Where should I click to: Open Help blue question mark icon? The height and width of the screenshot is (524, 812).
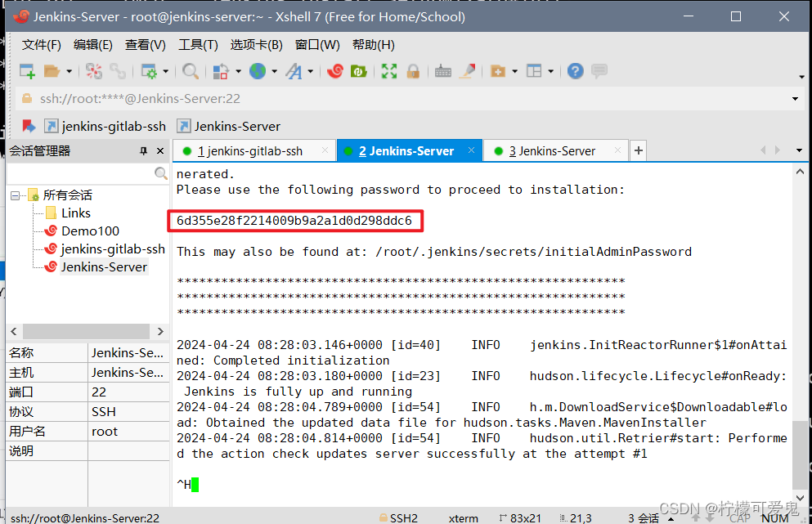(576, 71)
